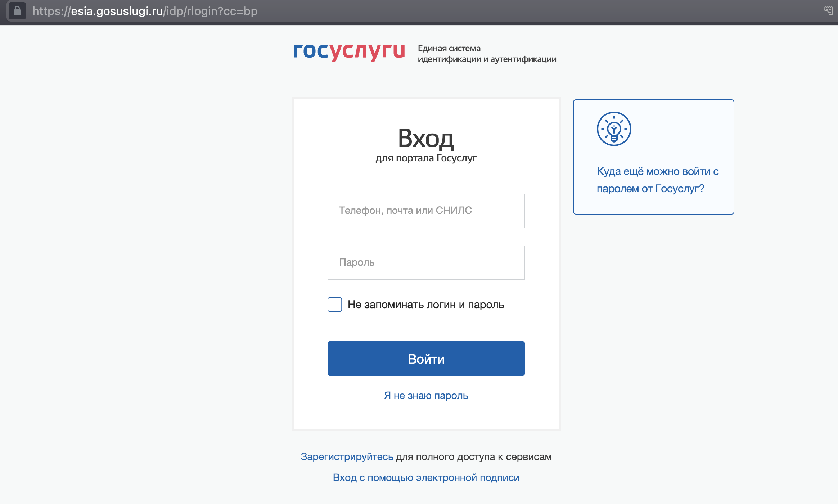
Task: Click the padlock icon in address bar
Action: tap(17, 11)
